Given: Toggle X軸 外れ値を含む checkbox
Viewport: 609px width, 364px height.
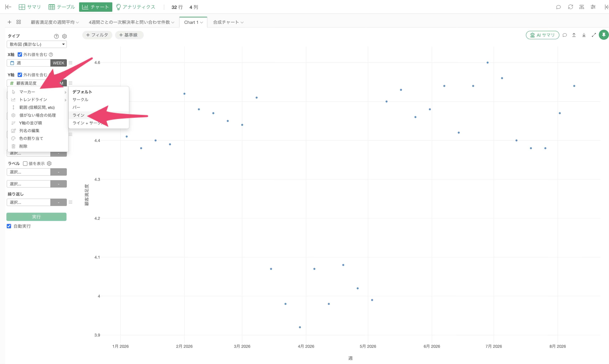Looking at the screenshot, I should pyautogui.click(x=20, y=54).
